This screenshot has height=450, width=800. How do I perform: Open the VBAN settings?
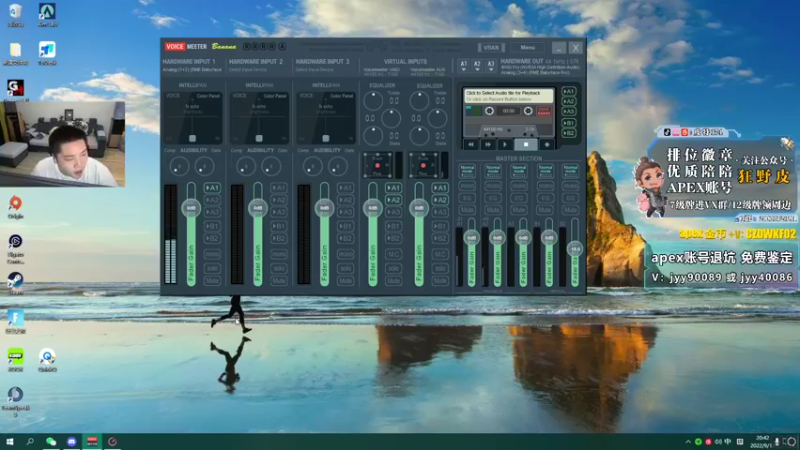491,47
